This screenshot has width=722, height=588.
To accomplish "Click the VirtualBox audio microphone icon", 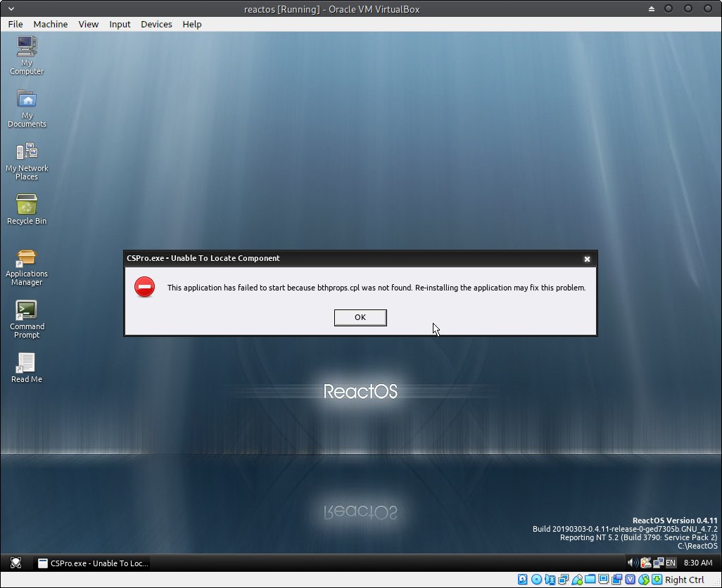I will 550,580.
